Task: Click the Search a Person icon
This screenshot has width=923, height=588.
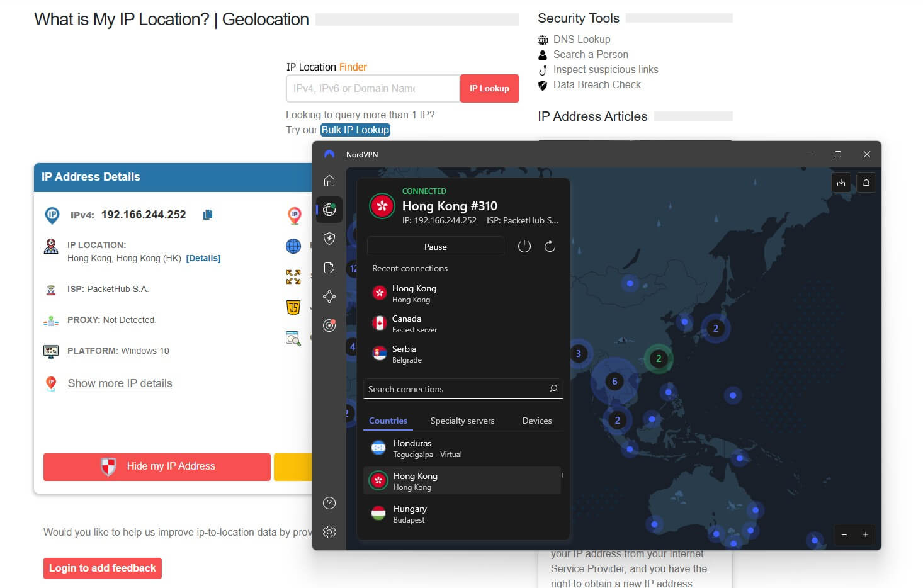Action: [x=543, y=55]
